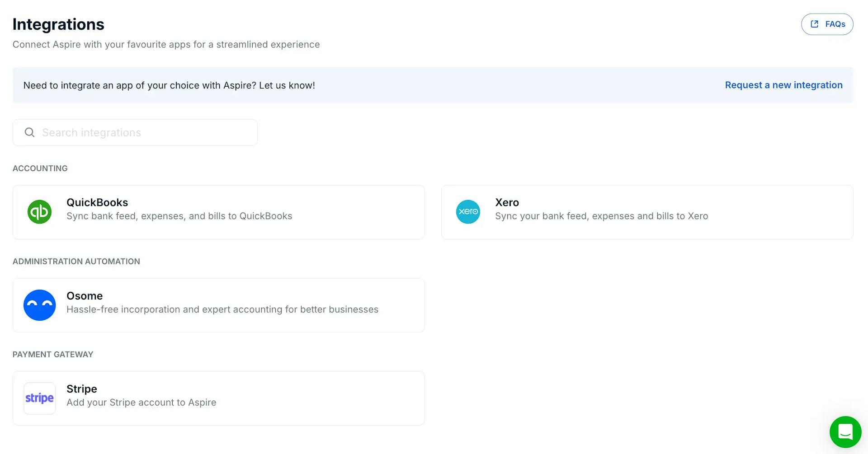Select the QuickBooks integration title
This screenshot has height=454, width=868.
coord(97,202)
